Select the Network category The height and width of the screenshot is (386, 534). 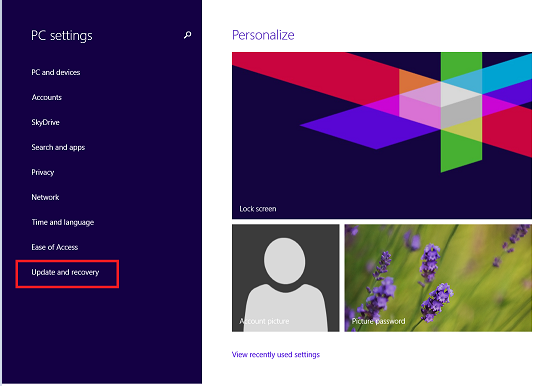[45, 197]
